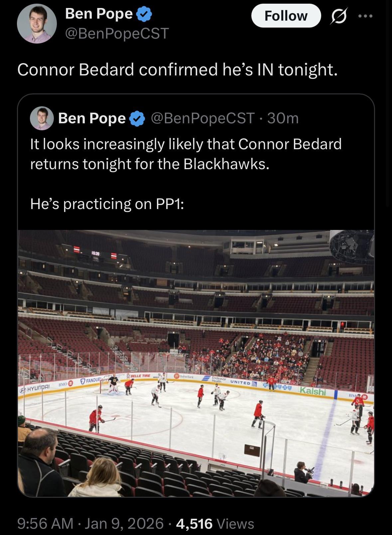The height and width of the screenshot is (535, 392).
Task: Open the three-dot more options menu
Action: click(x=365, y=16)
